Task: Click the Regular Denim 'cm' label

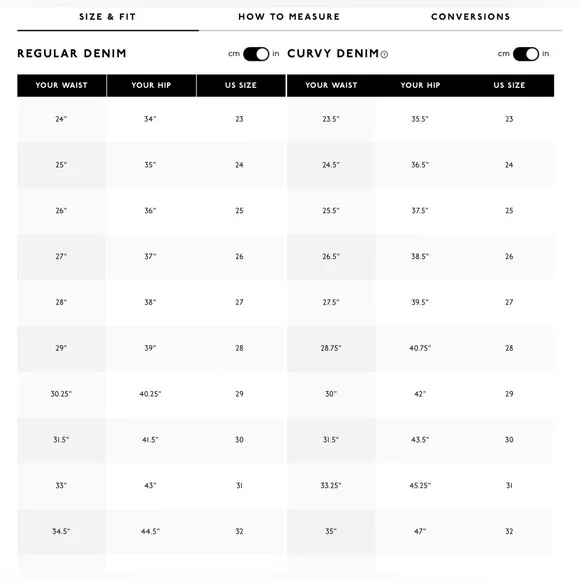Action: [234, 54]
